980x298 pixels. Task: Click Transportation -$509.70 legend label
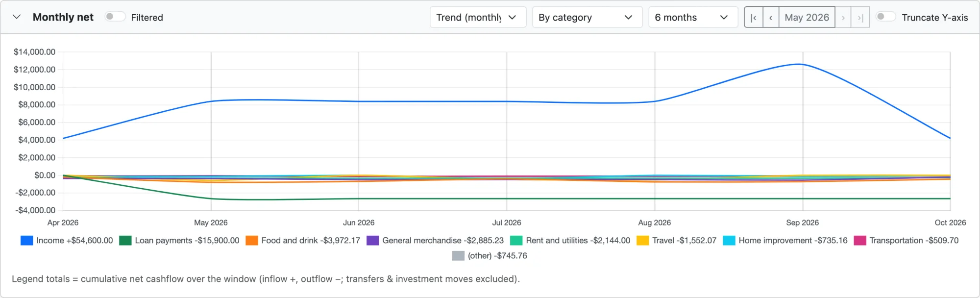point(914,241)
